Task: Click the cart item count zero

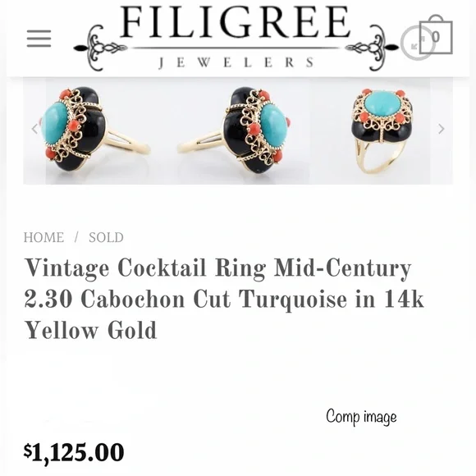Action: pos(436,37)
